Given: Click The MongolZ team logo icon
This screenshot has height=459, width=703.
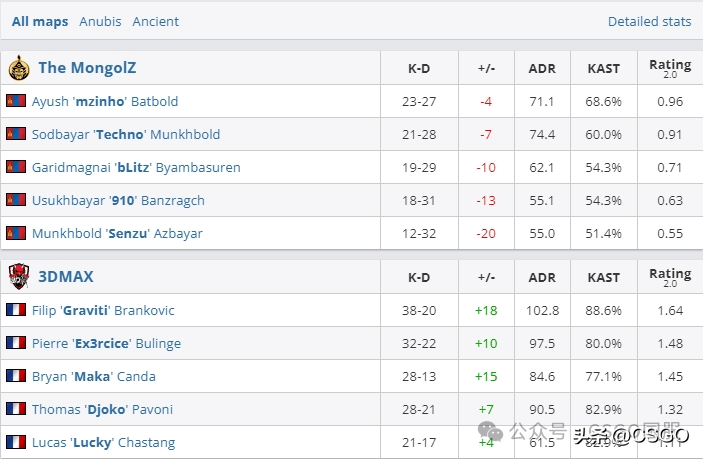Looking at the screenshot, I should [19, 68].
